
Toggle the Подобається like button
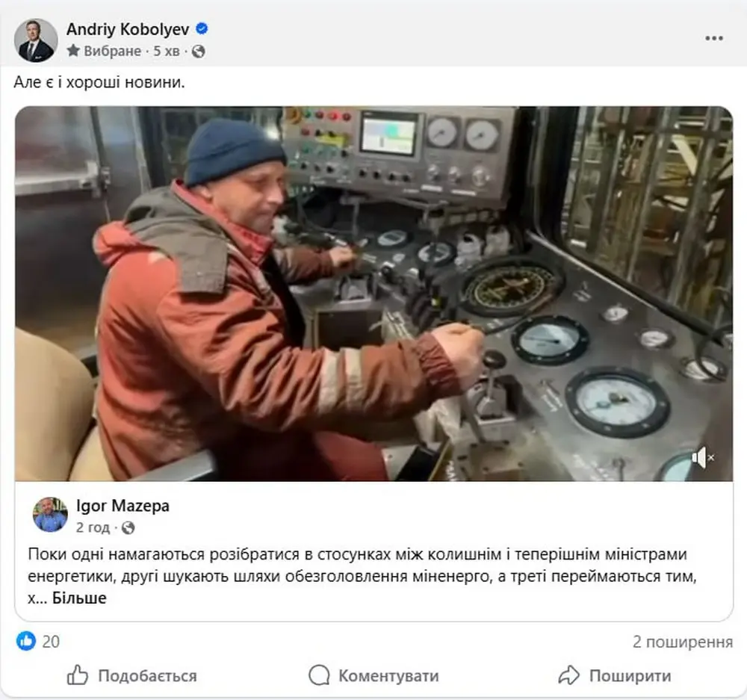tap(132, 675)
